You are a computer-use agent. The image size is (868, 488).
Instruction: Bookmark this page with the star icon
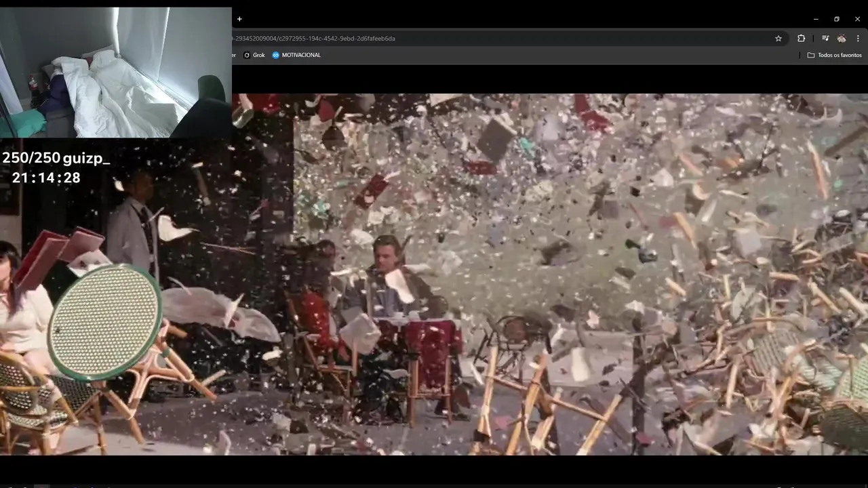(x=778, y=39)
